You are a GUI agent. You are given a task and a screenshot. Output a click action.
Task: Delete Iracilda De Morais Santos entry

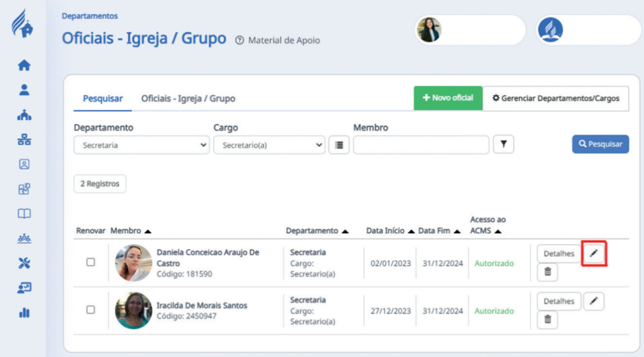click(547, 320)
